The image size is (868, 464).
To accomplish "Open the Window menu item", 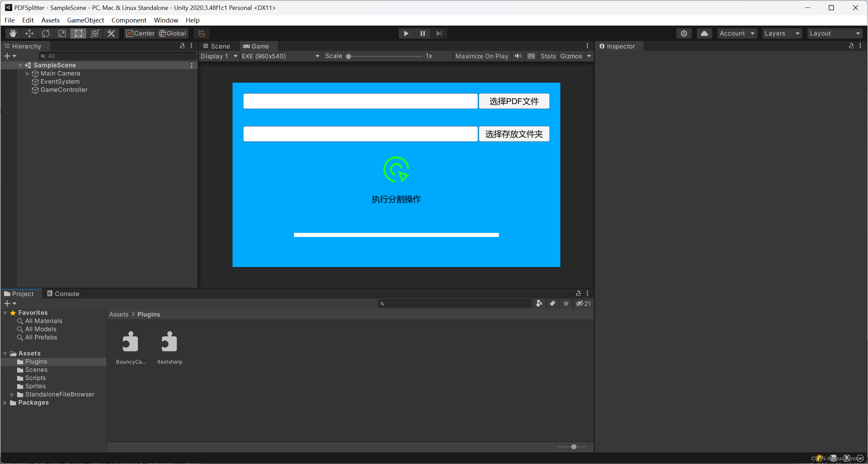I will click(166, 20).
